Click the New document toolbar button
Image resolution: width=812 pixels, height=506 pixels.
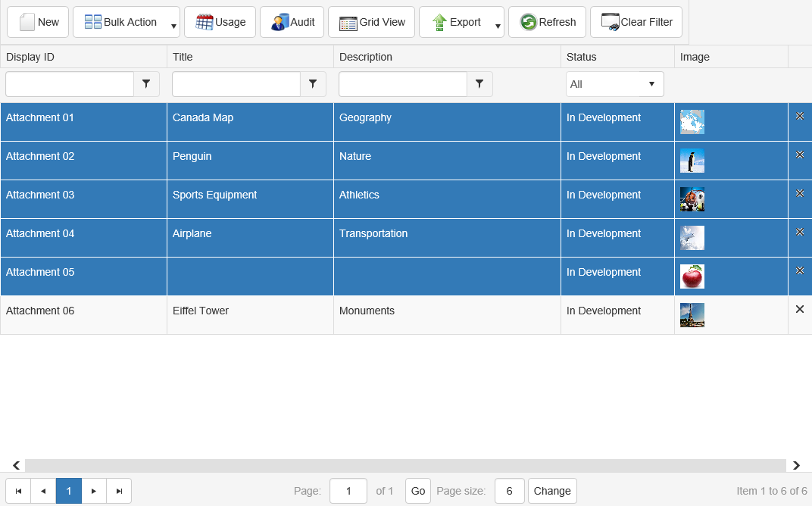click(x=38, y=22)
